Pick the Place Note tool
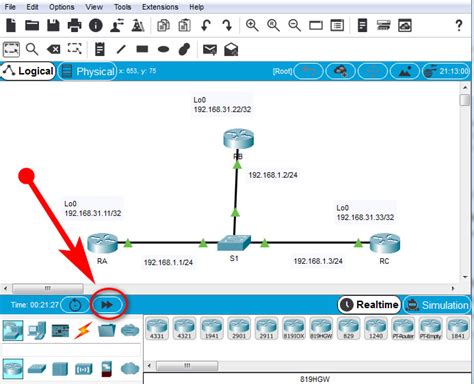 point(100,50)
